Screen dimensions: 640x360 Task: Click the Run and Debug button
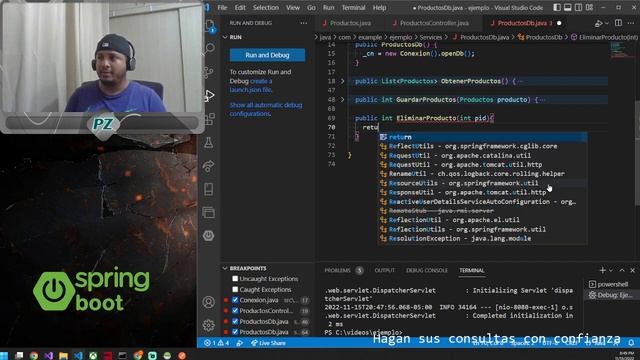267,55
